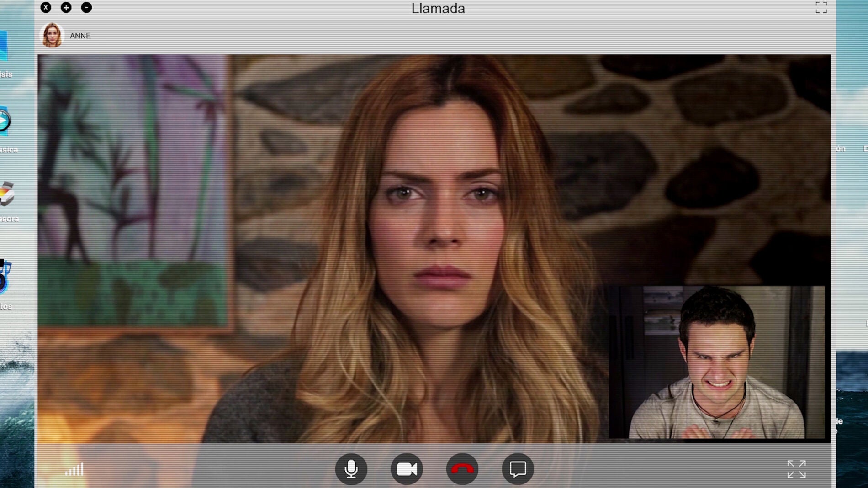This screenshot has height=488, width=868.
Task: Open the music desktop icon on left
Action: click(x=5, y=121)
